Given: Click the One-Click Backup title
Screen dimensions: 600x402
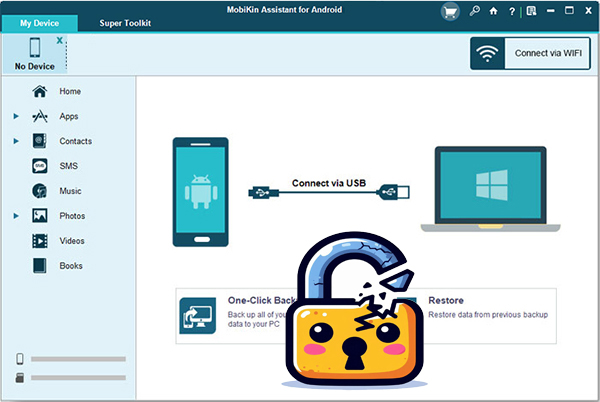Looking at the screenshot, I should 262,301.
